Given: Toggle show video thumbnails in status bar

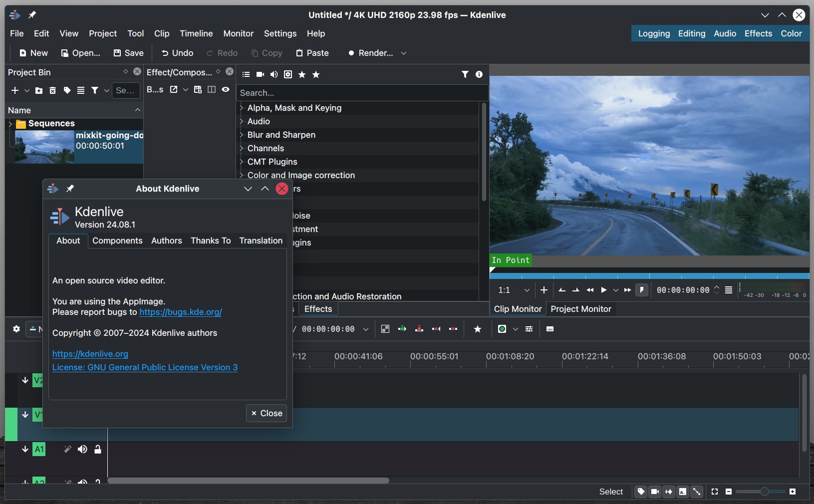Looking at the screenshot, I should [x=655, y=492].
